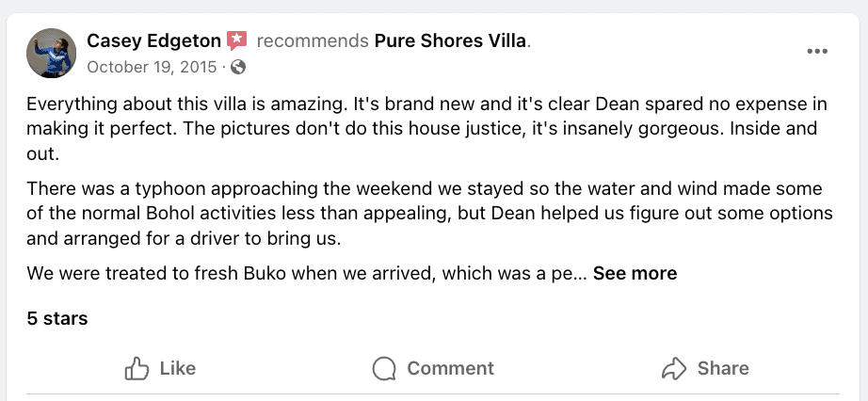Expand the review with See more

click(635, 274)
